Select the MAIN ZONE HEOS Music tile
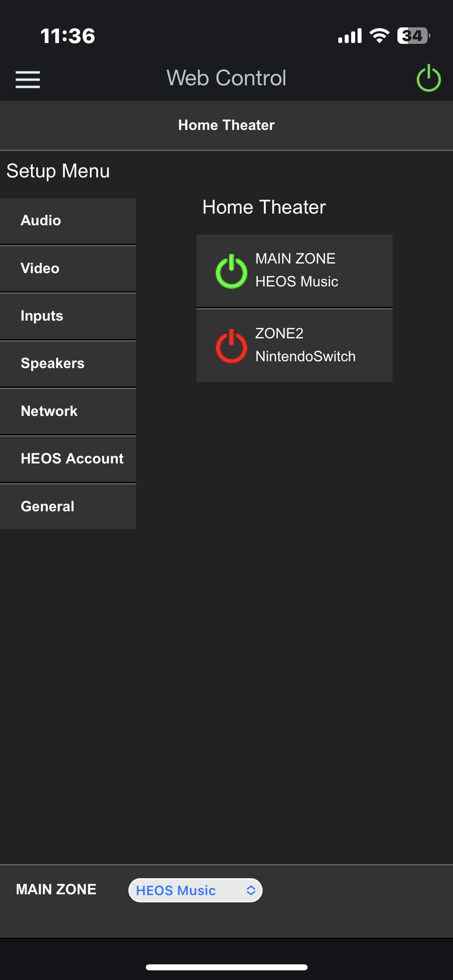 point(294,271)
